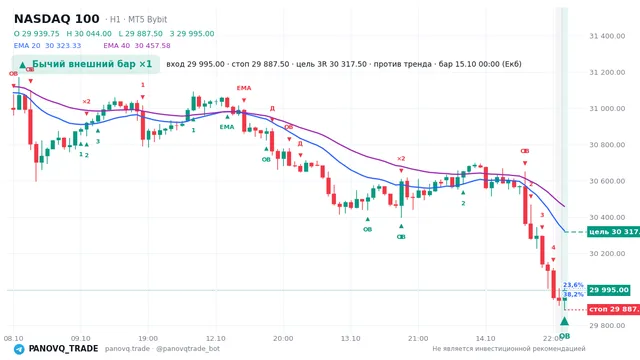Click the red '1' marker above the 19:00 candle

click(x=143, y=85)
